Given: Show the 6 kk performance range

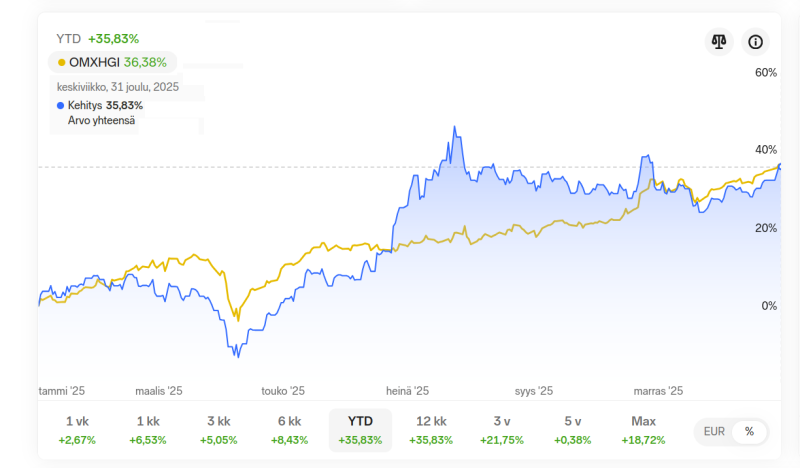Looking at the screenshot, I should 289,430.
